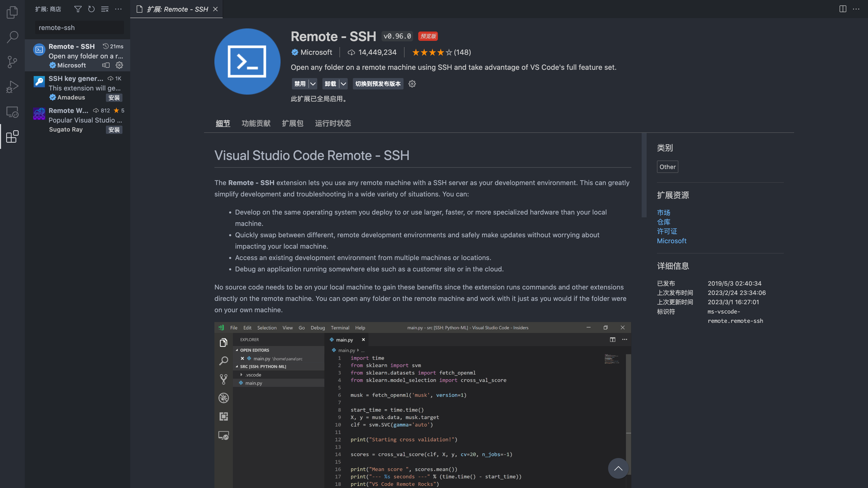
Task: Open the Explorer view in activity bar
Action: 12,12
